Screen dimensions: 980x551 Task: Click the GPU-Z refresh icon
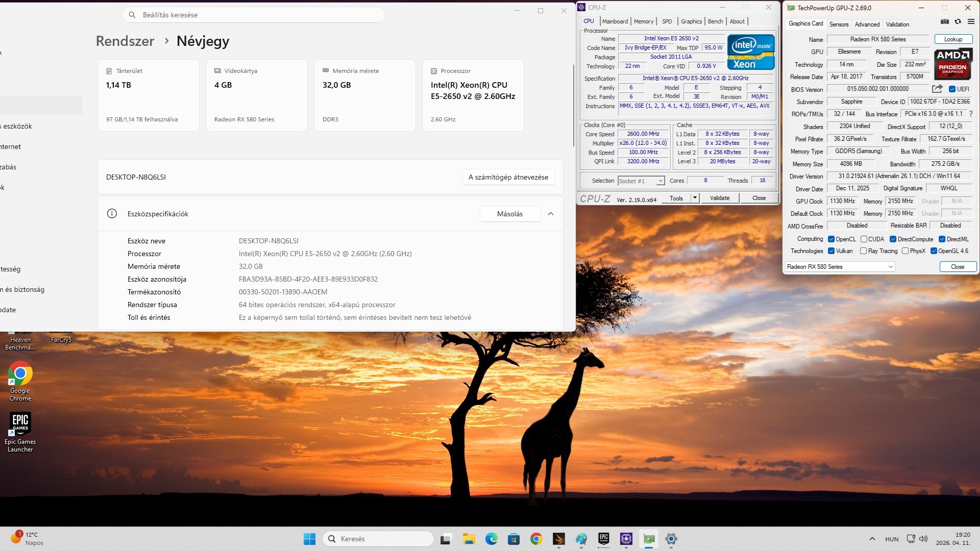958,22
